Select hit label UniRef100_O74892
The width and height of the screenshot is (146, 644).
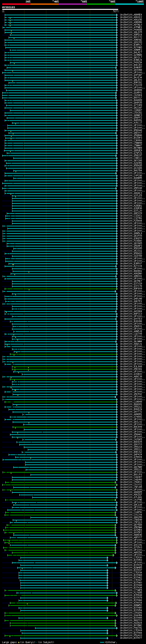tap(131, 417)
